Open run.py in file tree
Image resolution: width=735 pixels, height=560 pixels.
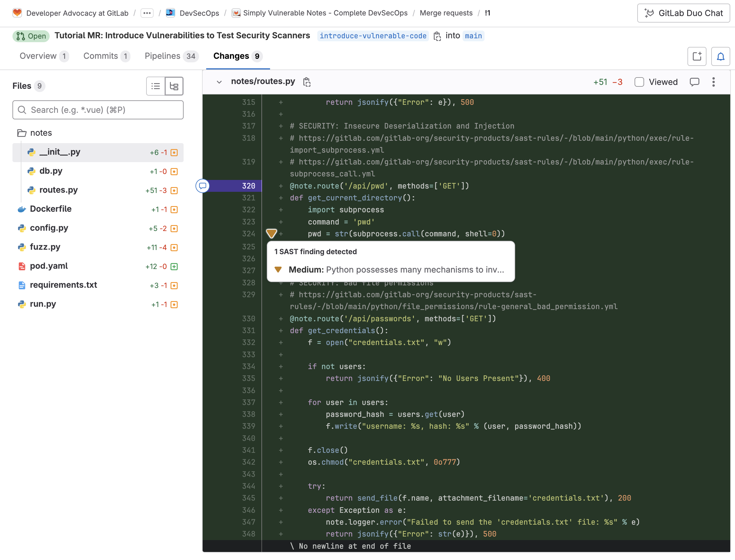98,304
